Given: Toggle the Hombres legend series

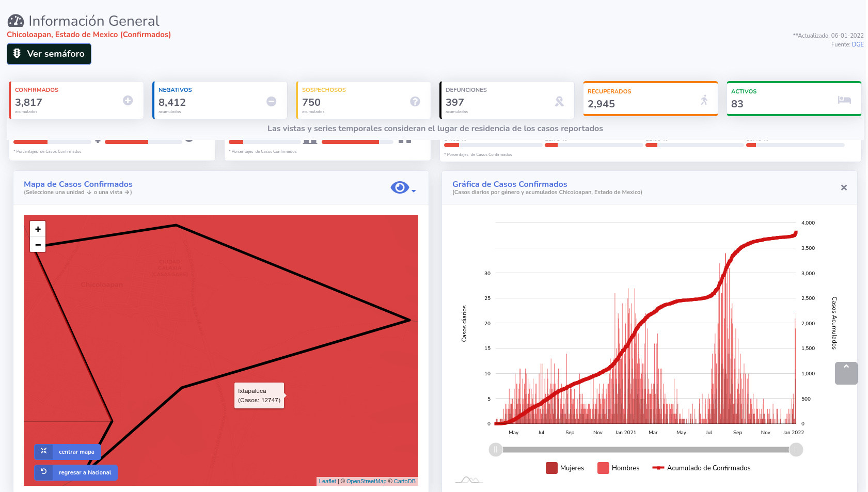Looking at the screenshot, I should coord(619,468).
